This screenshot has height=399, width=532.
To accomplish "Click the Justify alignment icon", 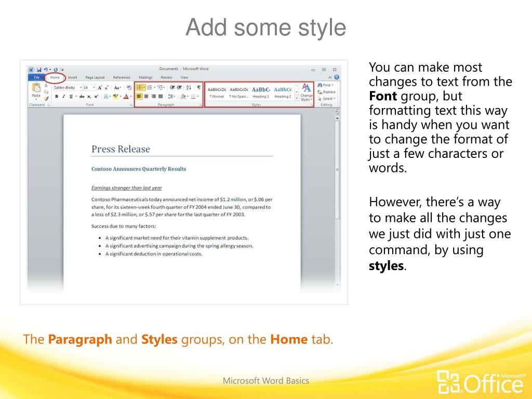I will point(161,97).
